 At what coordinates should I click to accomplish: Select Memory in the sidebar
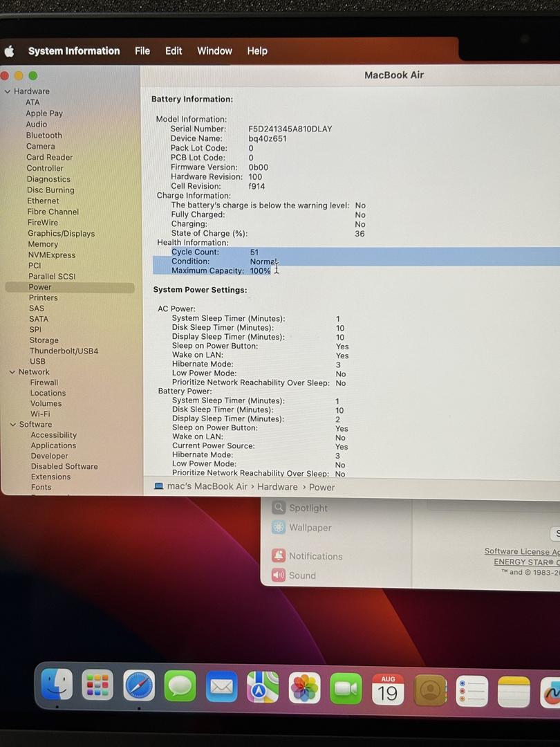click(x=43, y=244)
